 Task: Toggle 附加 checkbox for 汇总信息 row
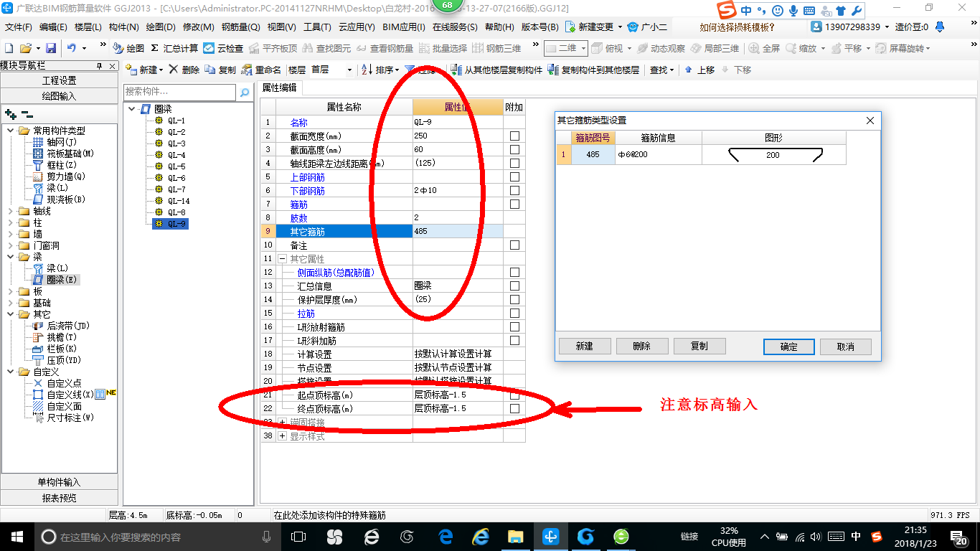coord(514,286)
